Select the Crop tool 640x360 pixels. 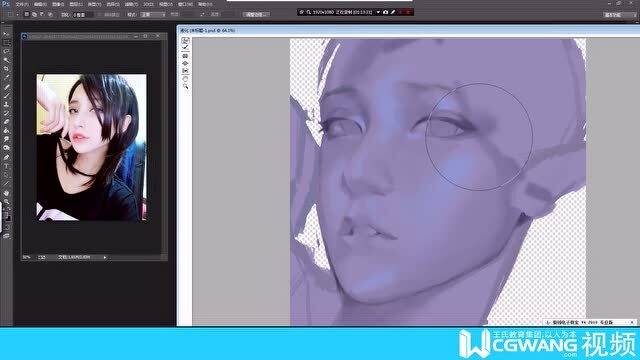(x=6, y=69)
